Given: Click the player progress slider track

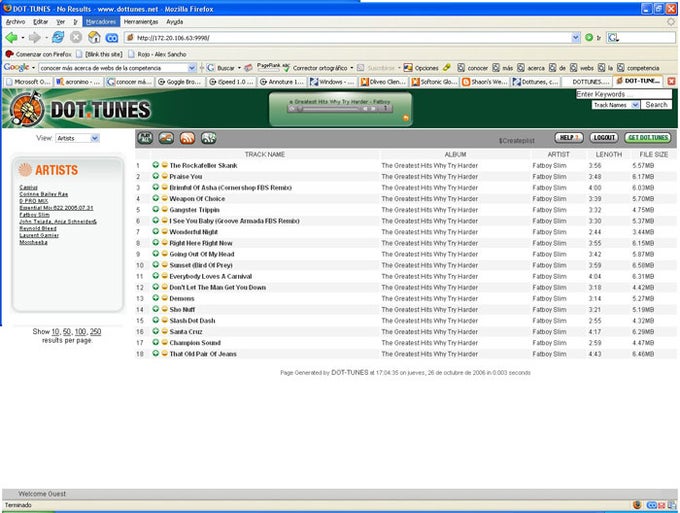Looking at the screenshot, I should coord(331,109).
